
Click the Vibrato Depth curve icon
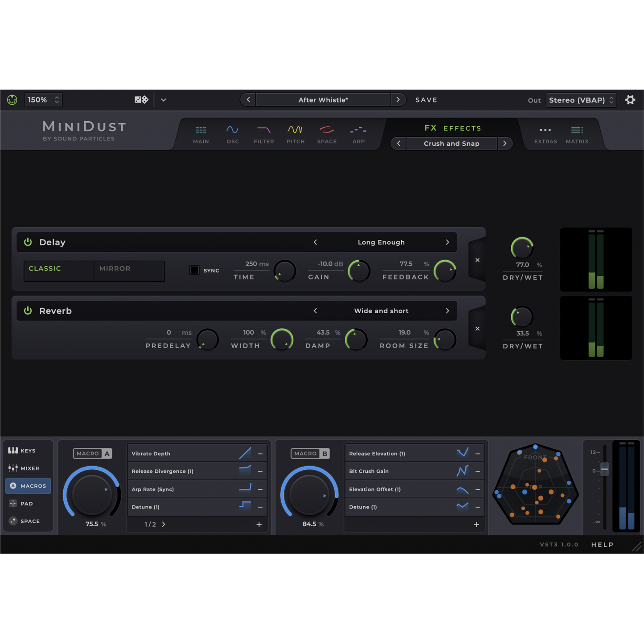click(x=245, y=453)
